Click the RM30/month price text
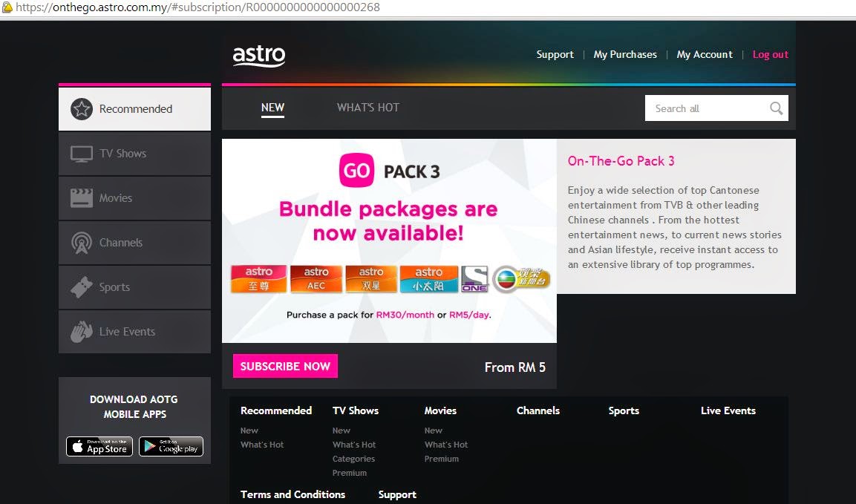856x504 pixels. 405,315
